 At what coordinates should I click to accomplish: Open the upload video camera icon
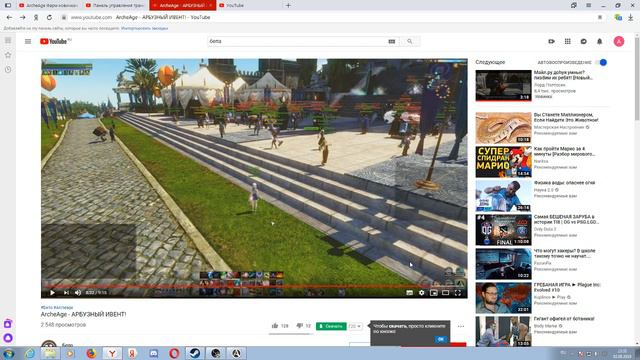pyautogui.click(x=551, y=41)
